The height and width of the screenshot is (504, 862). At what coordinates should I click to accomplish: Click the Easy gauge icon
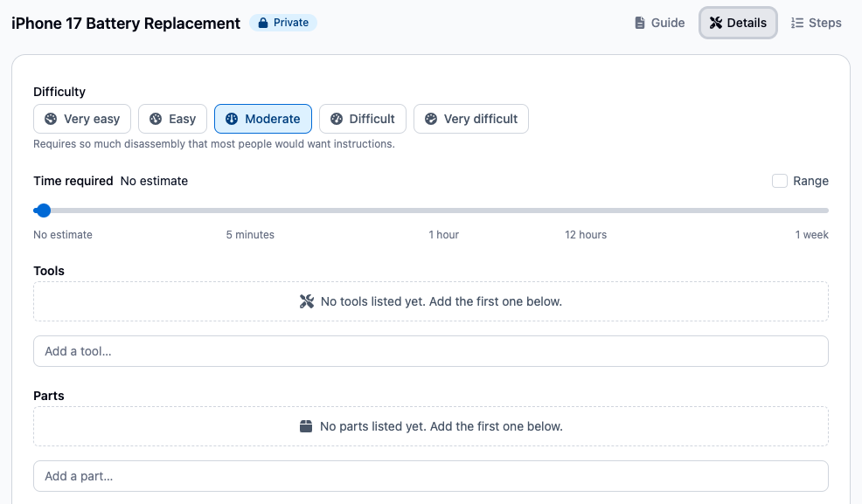point(156,119)
